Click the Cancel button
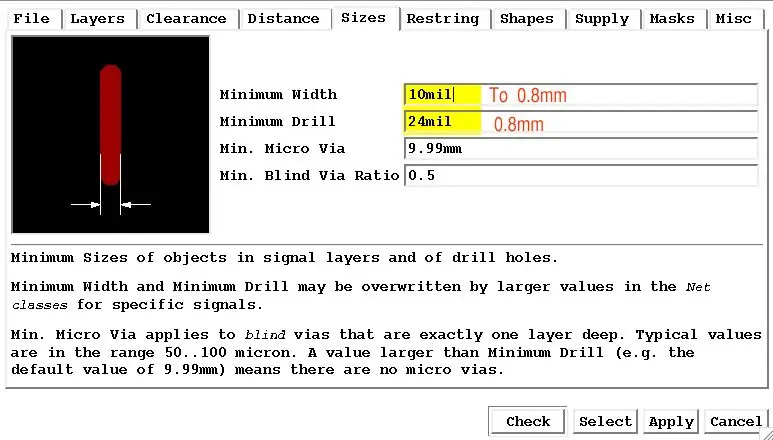This screenshot has width=773, height=440. pyautogui.click(x=736, y=422)
